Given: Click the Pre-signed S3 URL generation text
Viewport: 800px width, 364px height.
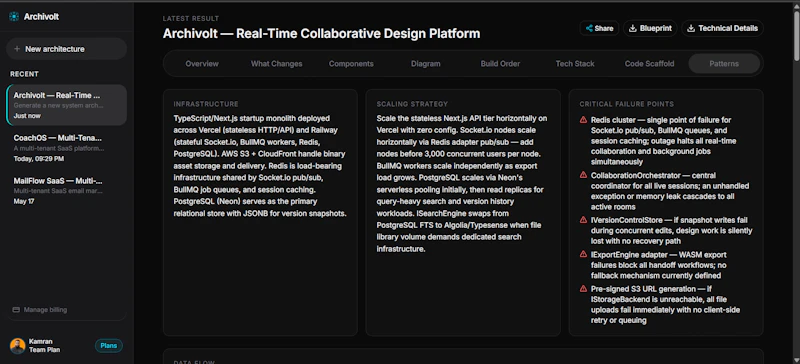Looking at the screenshot, I should click(x=665, y=305).
